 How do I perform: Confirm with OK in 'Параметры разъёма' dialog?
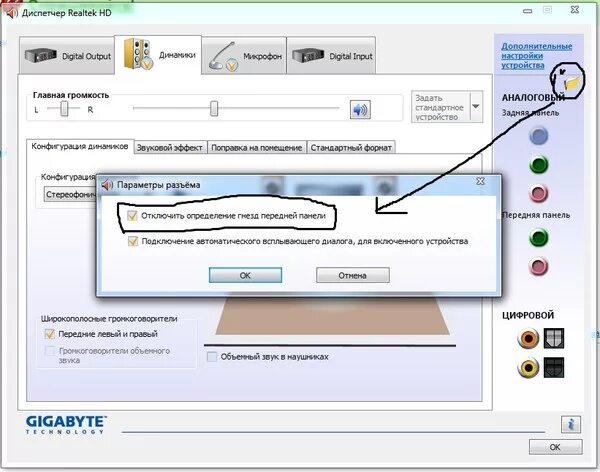pyautogui.click(x=245, y=275)
